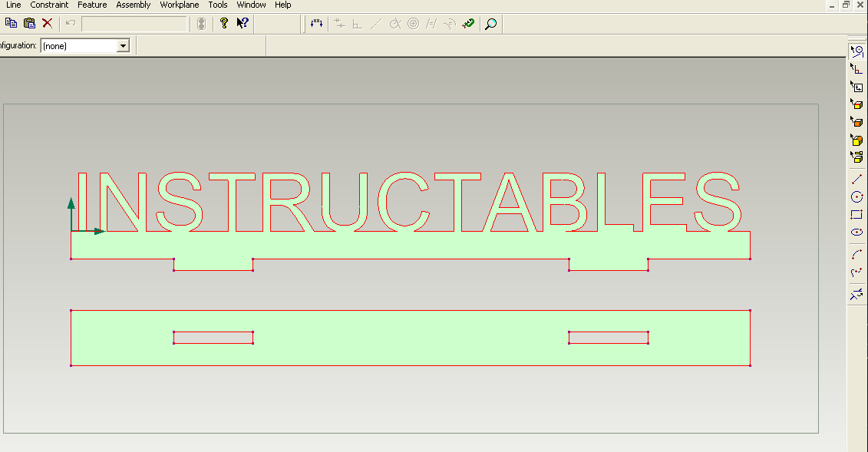Open the Help menu
The height and width of the screenshot is (452, 868).
pyautogui.click(x=283, y=5)
